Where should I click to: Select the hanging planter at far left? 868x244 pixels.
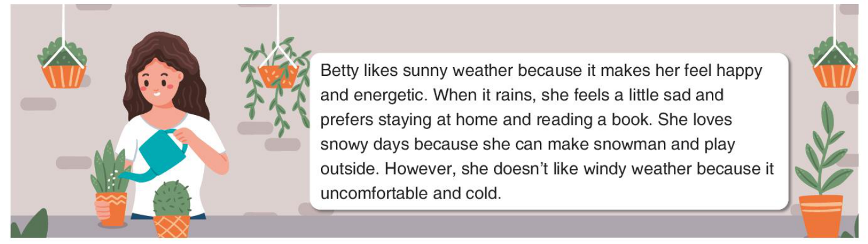point(63,62)
